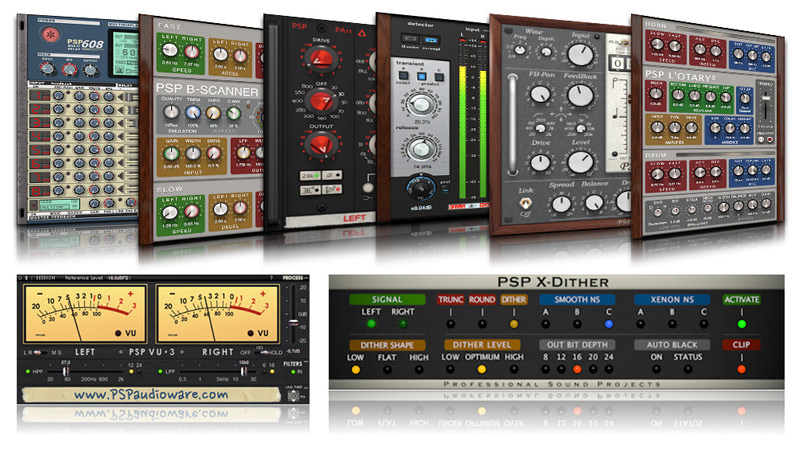Click tap 1 row number on PSP 608
Viewport: 800px width, 450px height.
[x=41, y=95]
